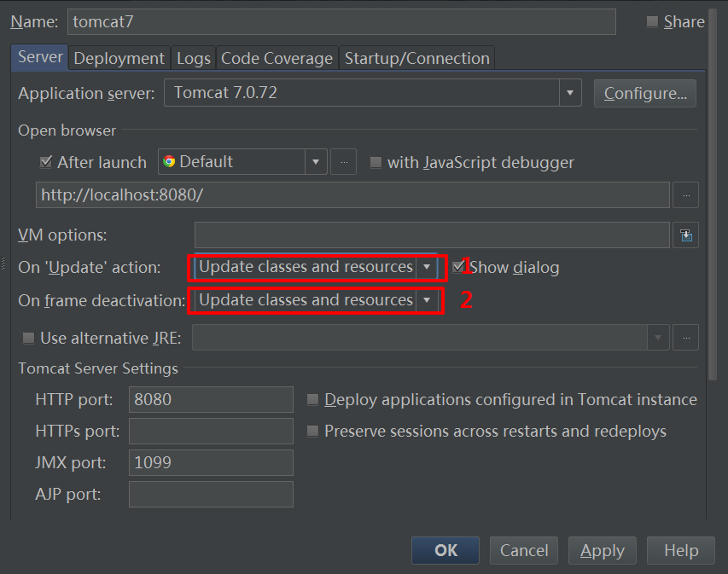Image resolution: width=728 pixels, height=574 pixels.
Task: Open the On 'Update' action dropdown
Action: click(426, 267)
